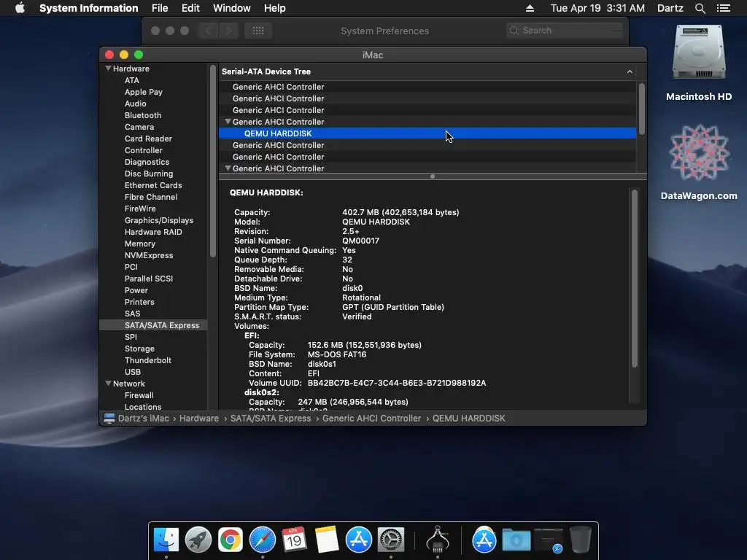This screenshot has height=560, width=747.
Task: Select ATA in the sidebar
Action: coord(131,80)
